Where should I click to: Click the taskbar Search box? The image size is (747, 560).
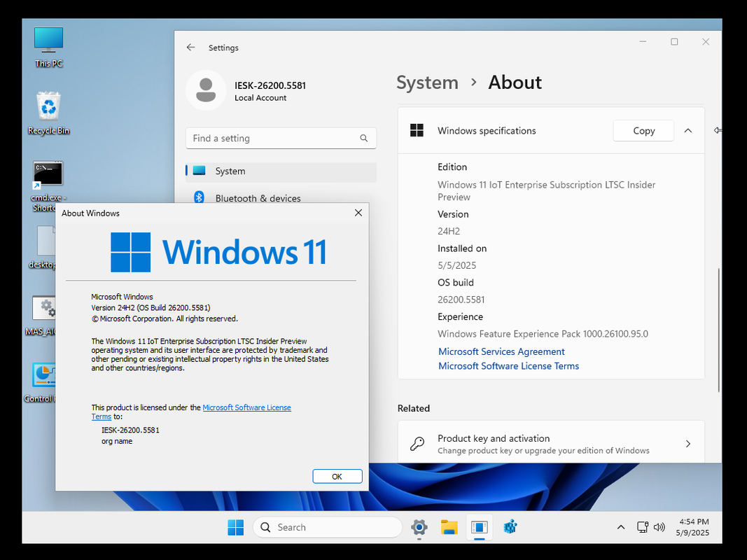(x=328, y=527)
